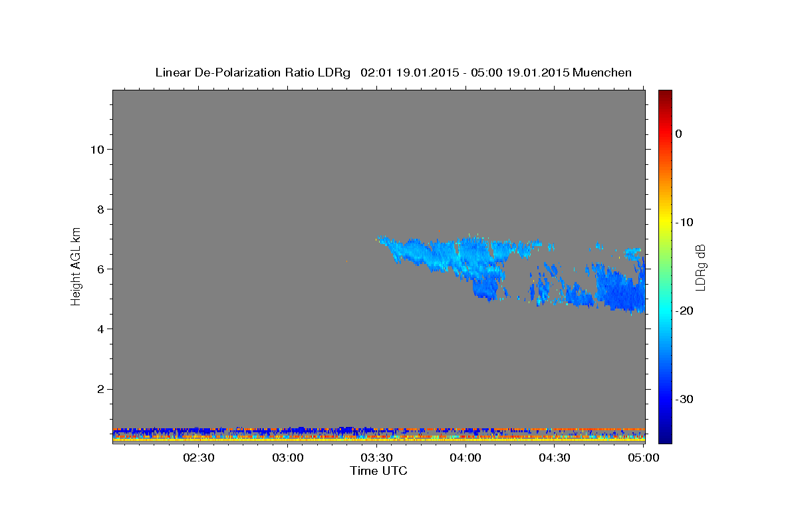The height and width of the screenshot is (532, 798).
Task: Click the height label '6'
Action: [99, 269]
